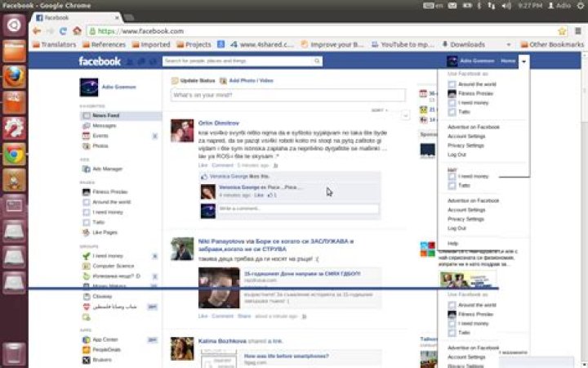Share Niki Panayotova's post
Image resolution: width=588 pixels, height=368 pixels.
[x=244, y=316]
